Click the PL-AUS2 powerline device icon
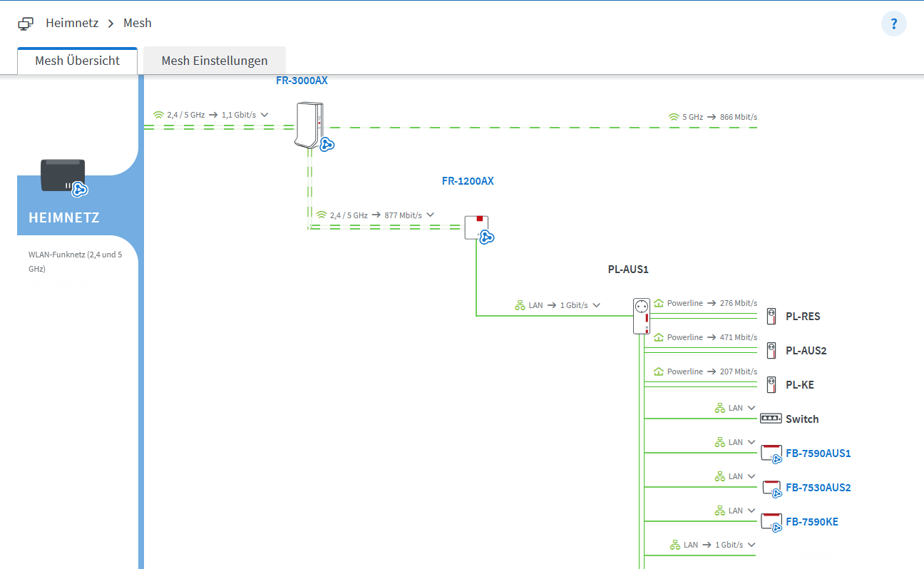This screenshot has height=569, width=924. click(771, 350)
